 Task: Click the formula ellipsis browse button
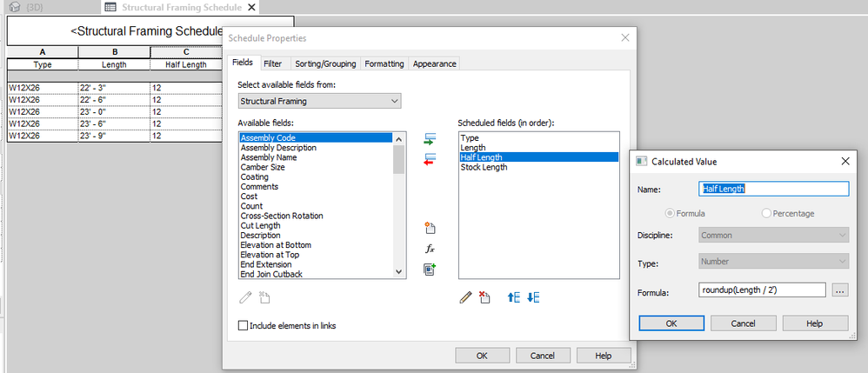(840, 290)
